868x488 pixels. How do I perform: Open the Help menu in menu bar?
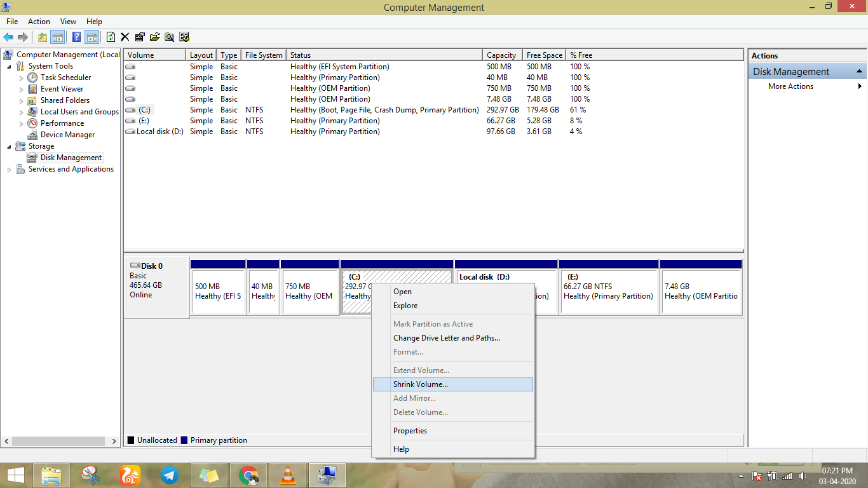click(x=94, y=22)
